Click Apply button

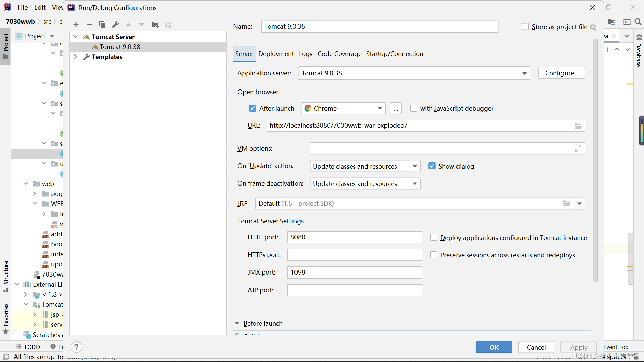pos(579,347)
